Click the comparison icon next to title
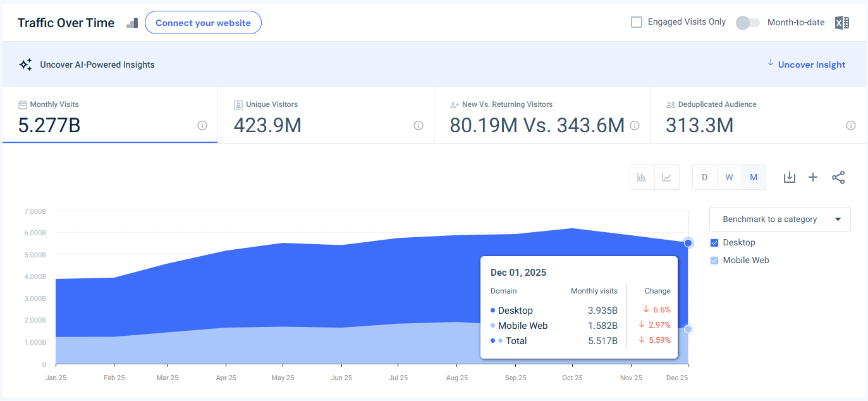868x401 pixels. (x=131, y=23)
